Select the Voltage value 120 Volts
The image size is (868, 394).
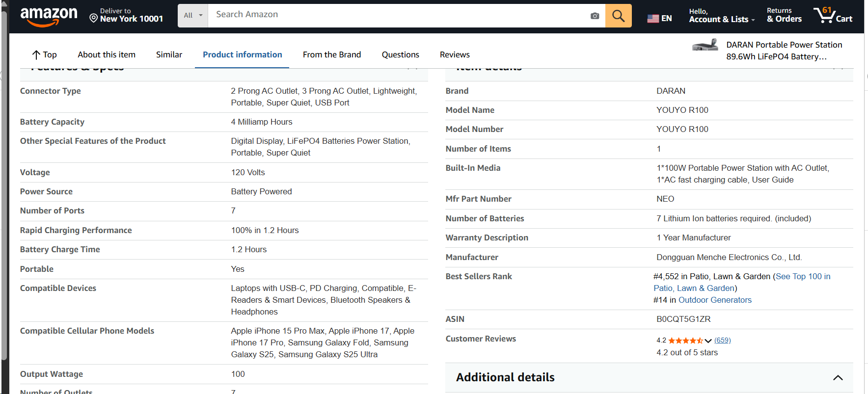tap(248, 172)
